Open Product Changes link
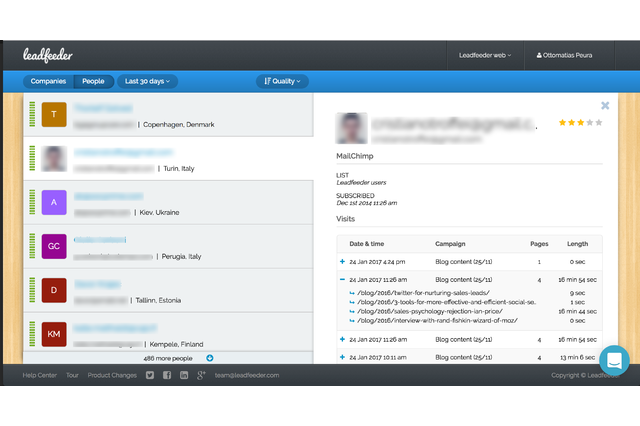This screenshot has height=426, width=640. click(112, 375)
